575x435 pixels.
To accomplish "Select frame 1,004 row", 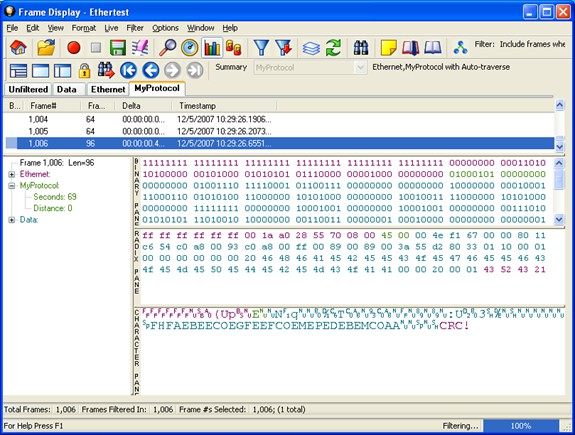I will coord(279,119).
